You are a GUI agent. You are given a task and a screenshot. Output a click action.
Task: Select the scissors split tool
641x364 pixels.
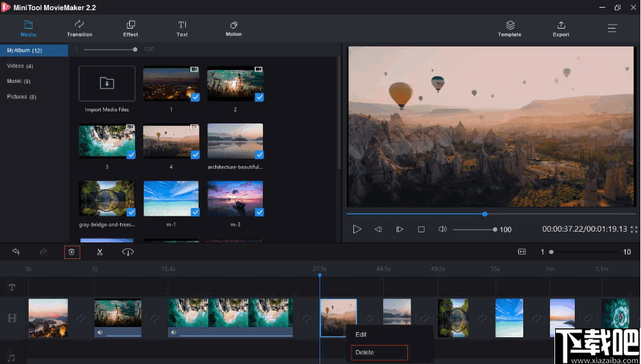[x=99, y=252]
